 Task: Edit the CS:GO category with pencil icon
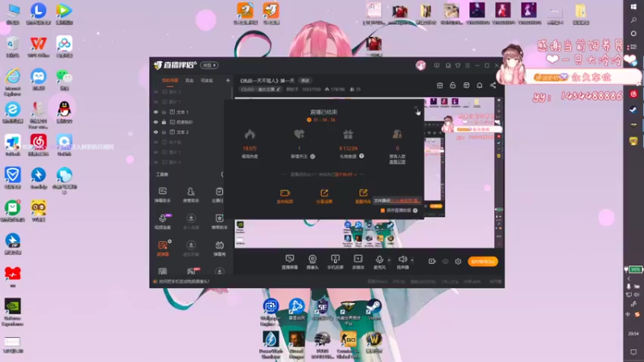tap(278, 89)
